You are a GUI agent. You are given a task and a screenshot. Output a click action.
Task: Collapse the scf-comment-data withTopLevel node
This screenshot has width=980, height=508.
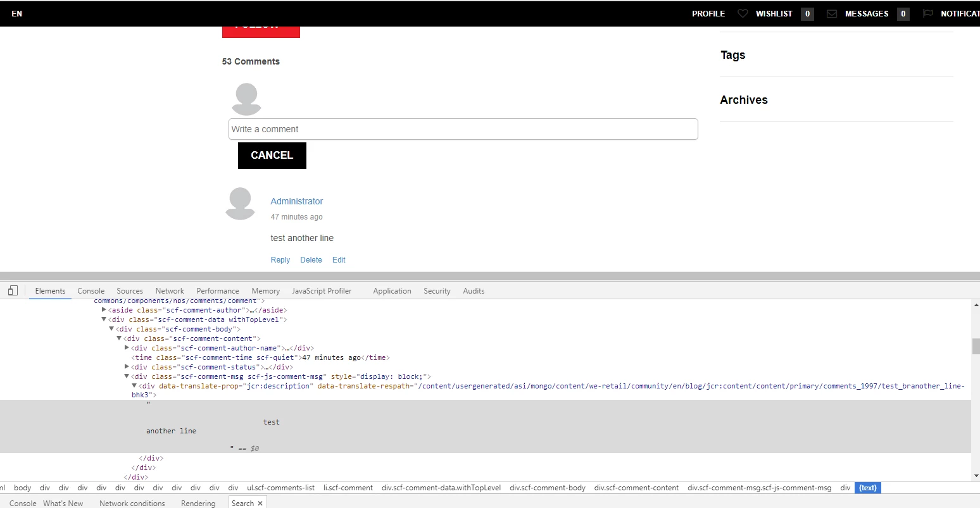(104, 319)
